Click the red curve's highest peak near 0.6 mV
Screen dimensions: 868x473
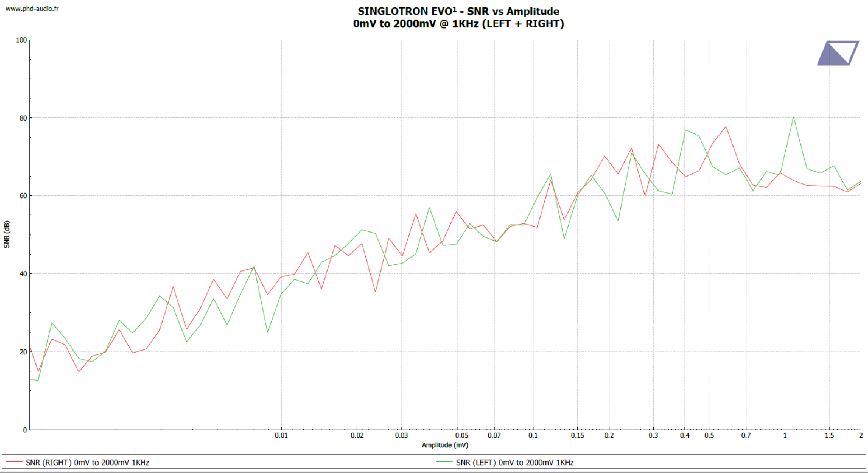coord(726,127)
